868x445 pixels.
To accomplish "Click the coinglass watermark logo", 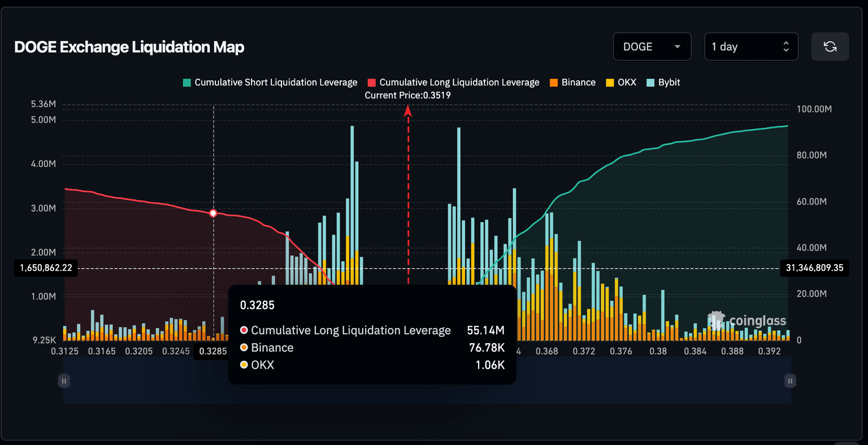I will tap(747, 321).
